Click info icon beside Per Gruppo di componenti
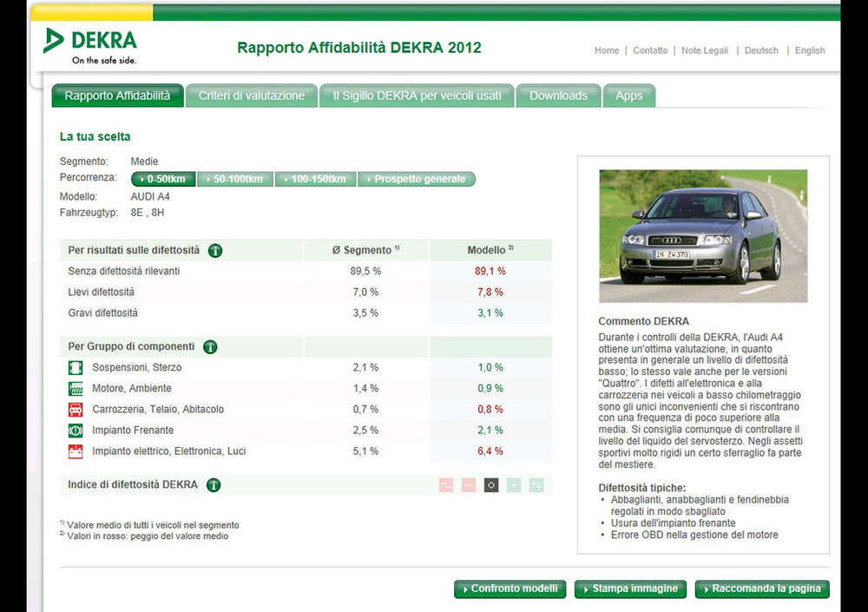The image size is (868, 612). coord(210,347)
